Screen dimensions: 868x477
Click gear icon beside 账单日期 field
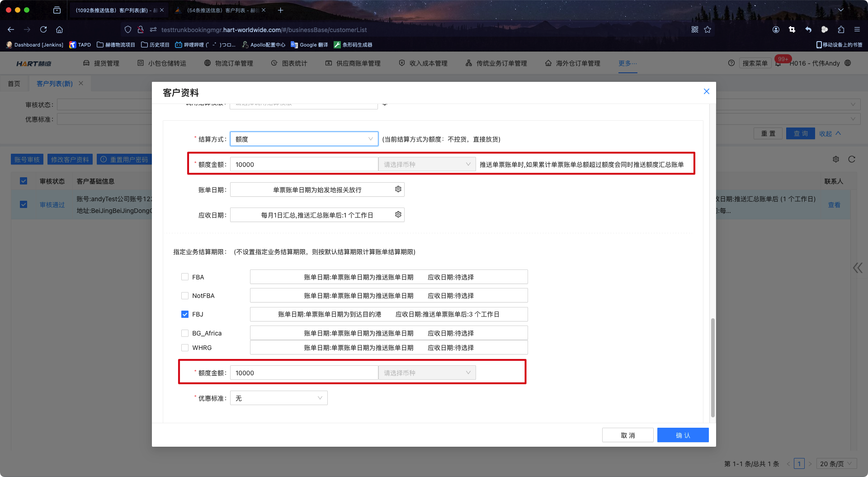[x=398, y=189]
